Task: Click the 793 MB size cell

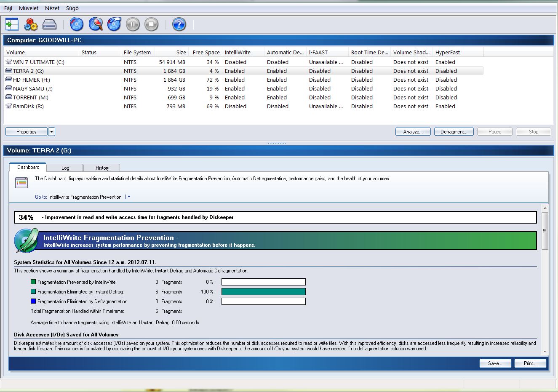Action: pos(176,106)
